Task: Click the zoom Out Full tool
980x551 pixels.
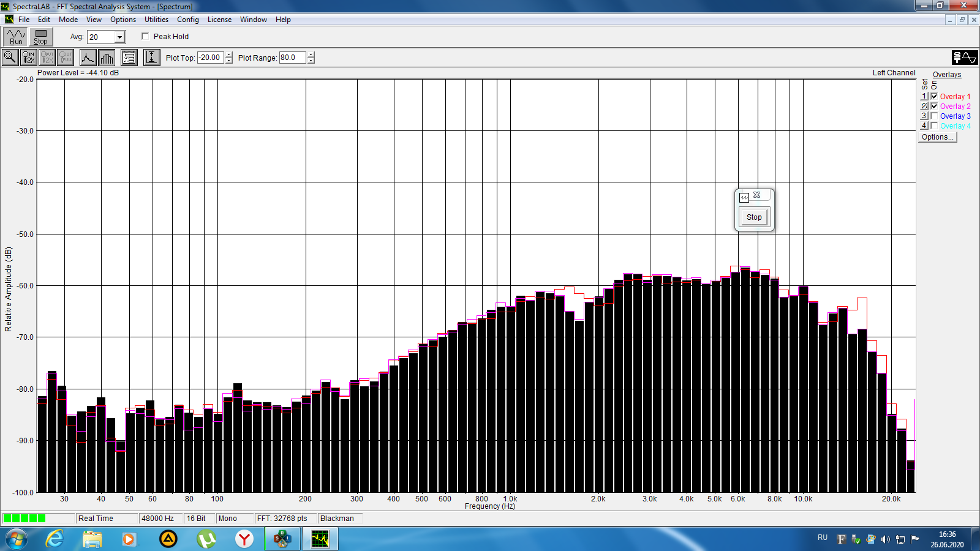Action: 66,58
